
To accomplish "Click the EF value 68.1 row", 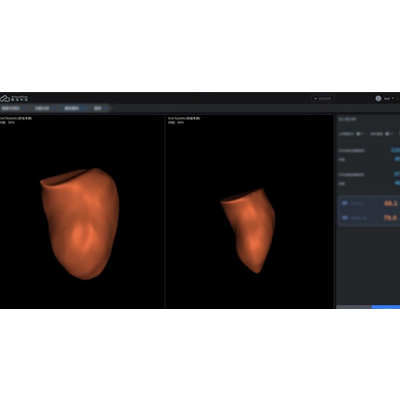I will (x=369, y=203).
